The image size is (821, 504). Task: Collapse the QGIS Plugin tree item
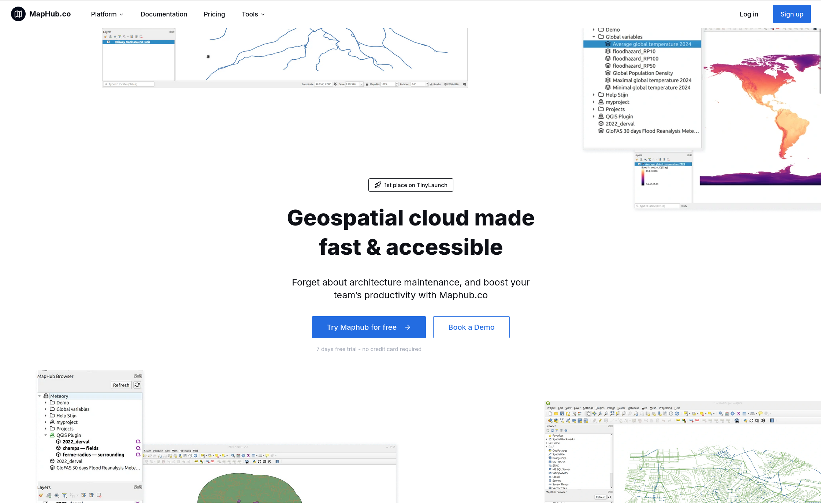46,435
